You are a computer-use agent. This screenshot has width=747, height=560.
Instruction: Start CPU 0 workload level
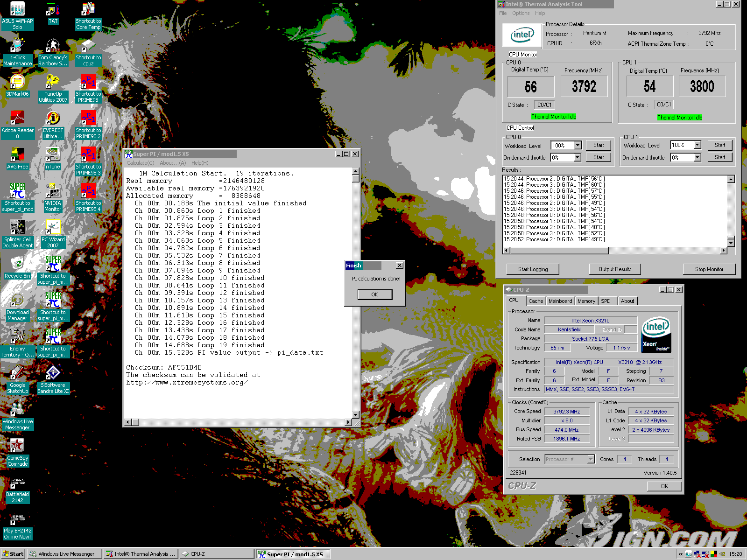[x=599, y=145]
